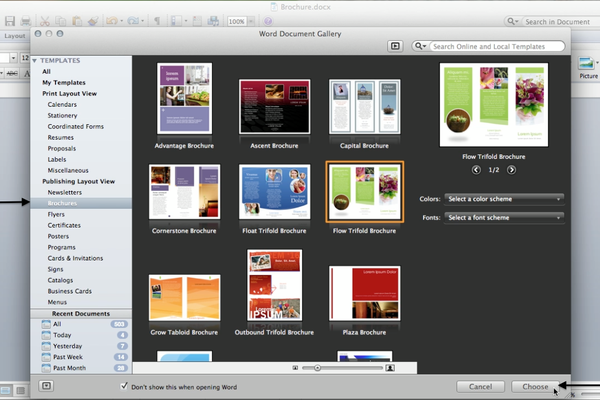This screenshot has height=400, width=600.
Task: Click Today recent documents icon row
Action: pos(46,335)
